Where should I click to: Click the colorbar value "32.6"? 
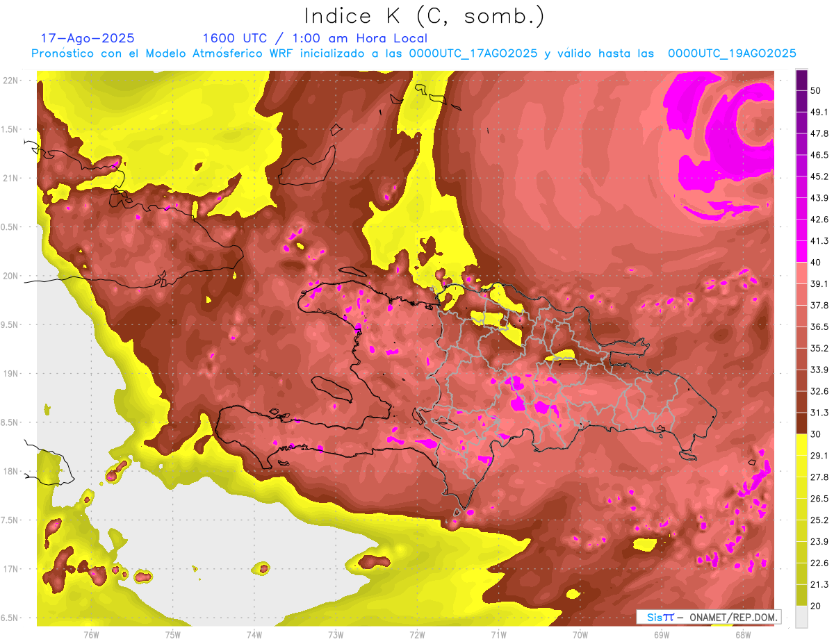tap(819, 391)
